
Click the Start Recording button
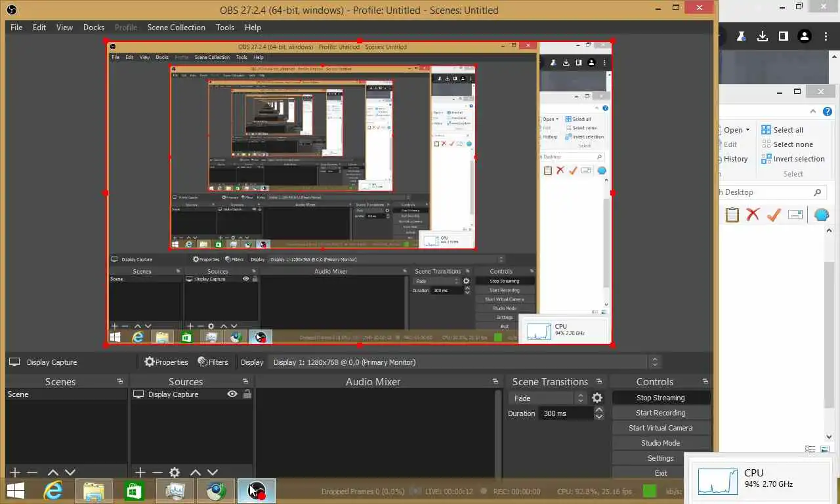661,413
